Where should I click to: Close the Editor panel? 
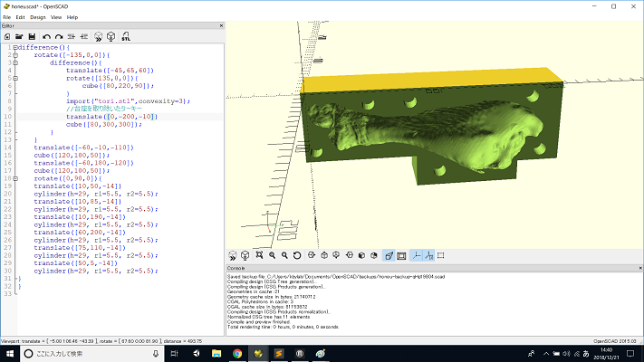tap(221, 25)
